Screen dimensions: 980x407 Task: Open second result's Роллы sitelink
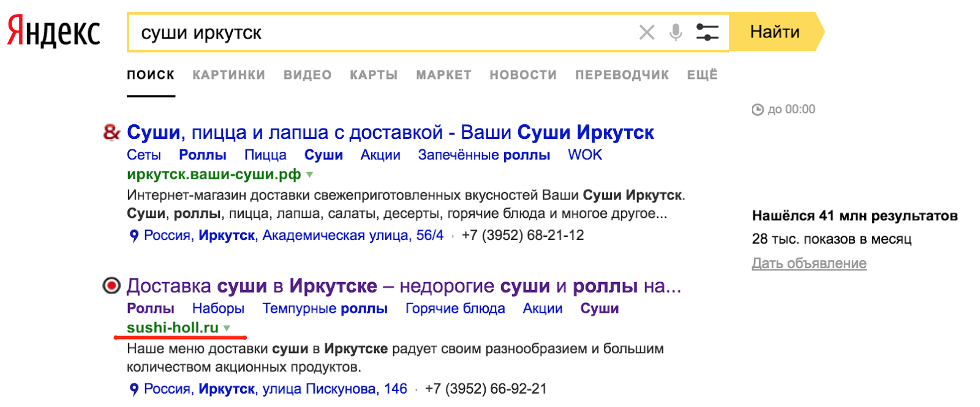[x=151, y=308]
